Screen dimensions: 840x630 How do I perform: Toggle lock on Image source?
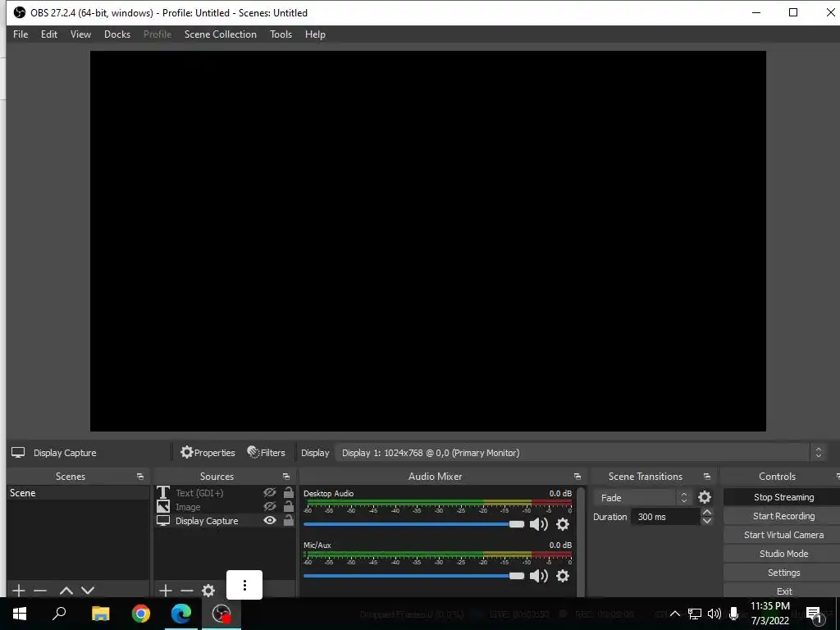point(288,506)
